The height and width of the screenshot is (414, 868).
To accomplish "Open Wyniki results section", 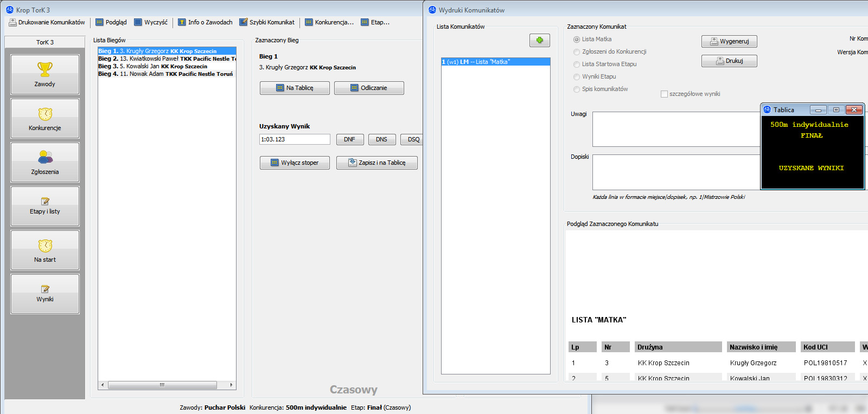I will [45, 294].
